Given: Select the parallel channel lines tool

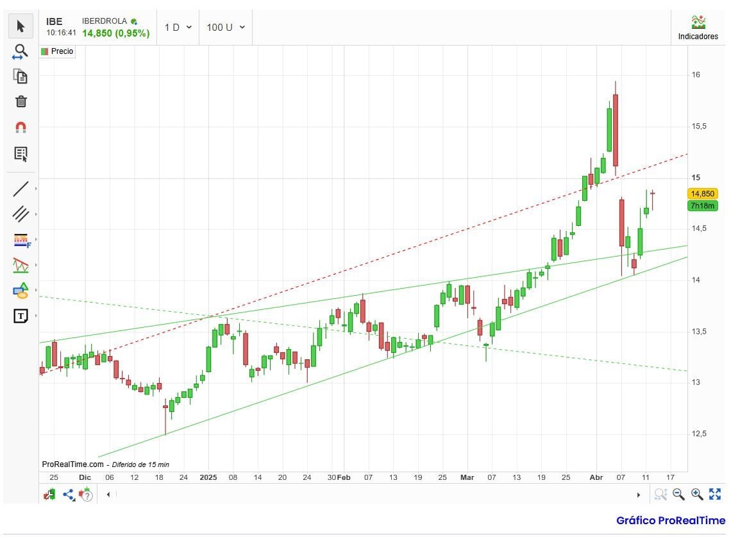Looking at the screenshot, I should tap(21, 214).
